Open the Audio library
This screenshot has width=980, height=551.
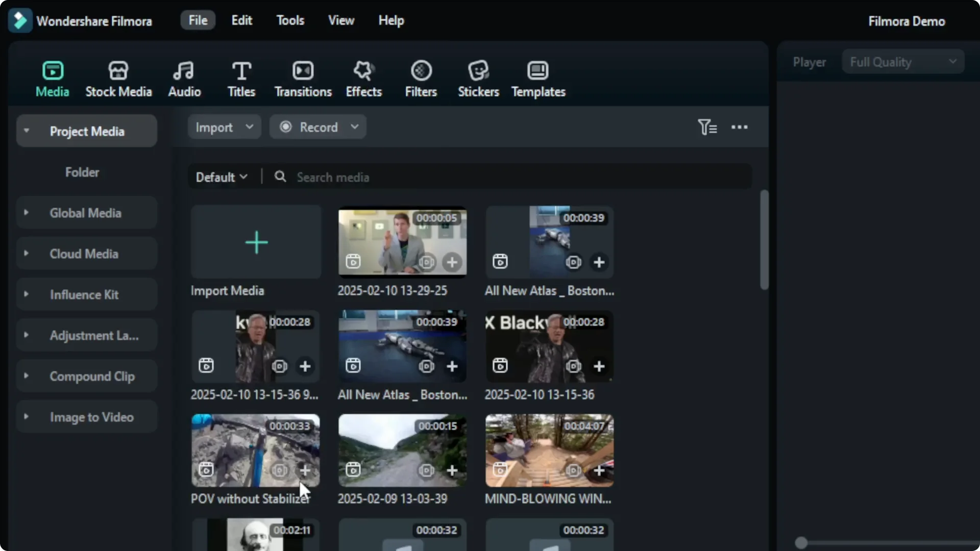tap(184, 78)
